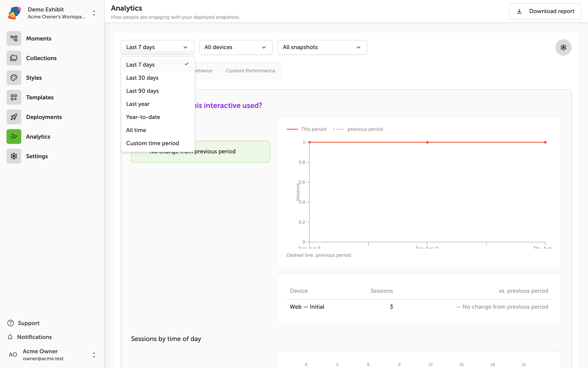Open the Deployments rocket icon
588x368 pixels.
tap(14, 117)
